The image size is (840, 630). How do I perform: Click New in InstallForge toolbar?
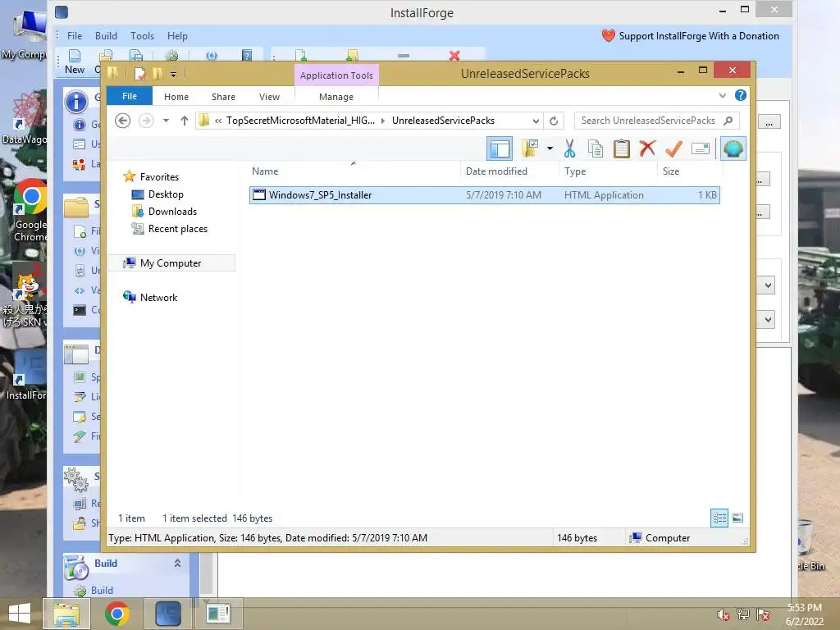75,62
